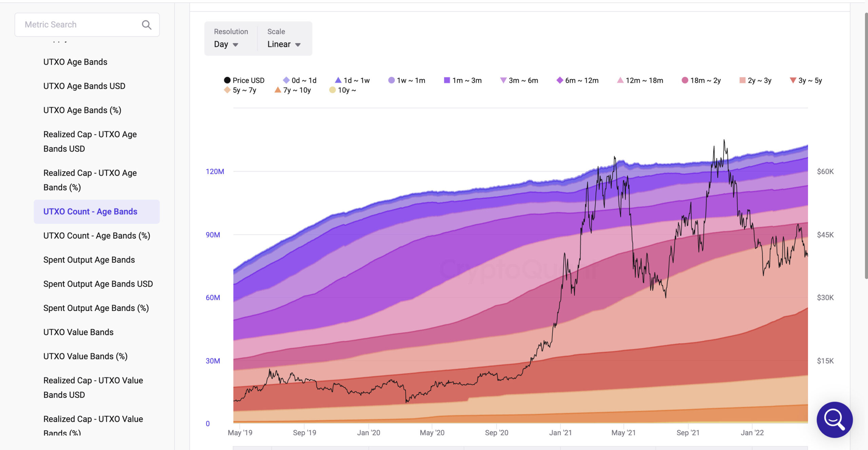
Task: Toggle the 1w ~ 1m legend series
Action: click(x=407, y=80)
